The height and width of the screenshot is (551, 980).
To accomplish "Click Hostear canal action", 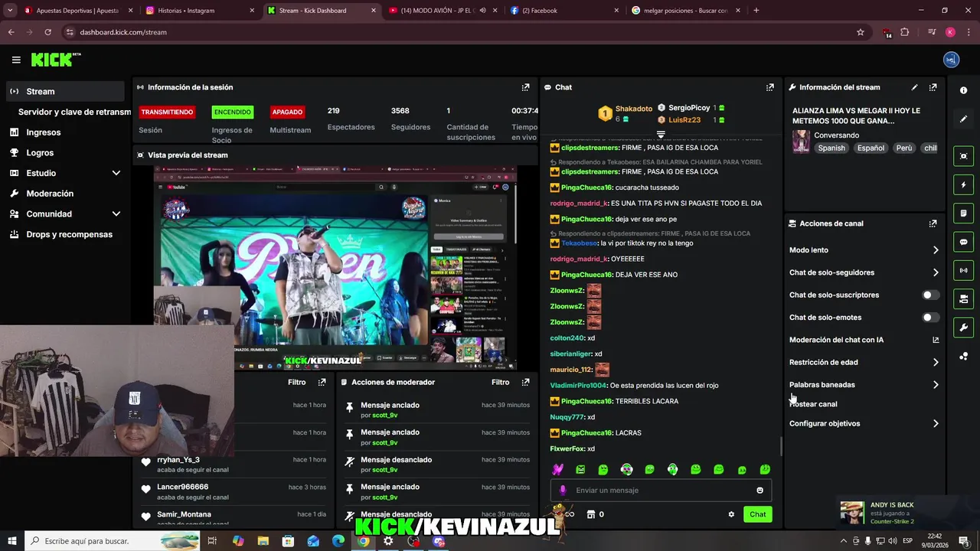I will tap(813, 404).
